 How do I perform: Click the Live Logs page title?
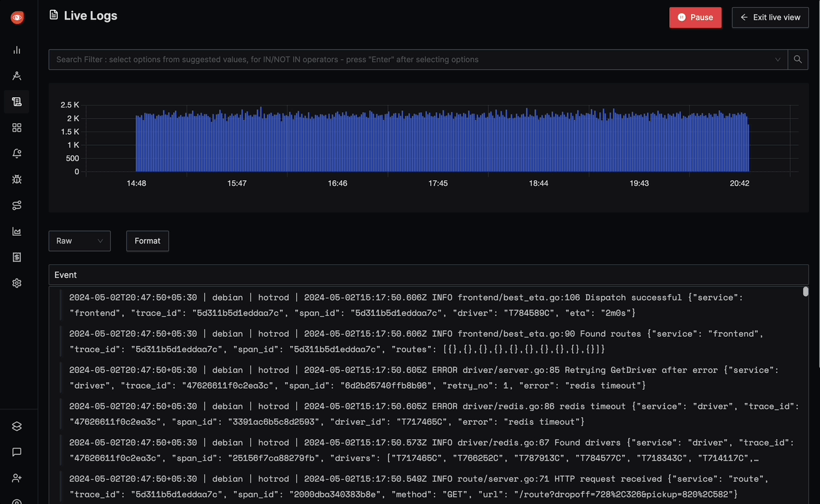pyautogui.click(x=91, y=16)
